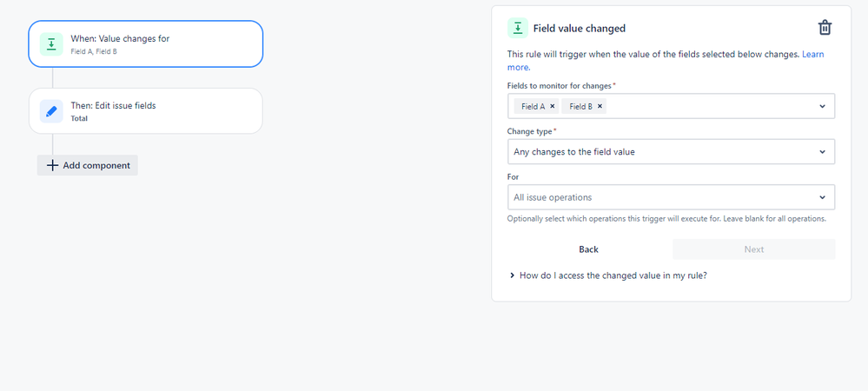Viewport: 868px width, 391px height.
Task: Open the Change type dropdown
Action: coord(671,152)
